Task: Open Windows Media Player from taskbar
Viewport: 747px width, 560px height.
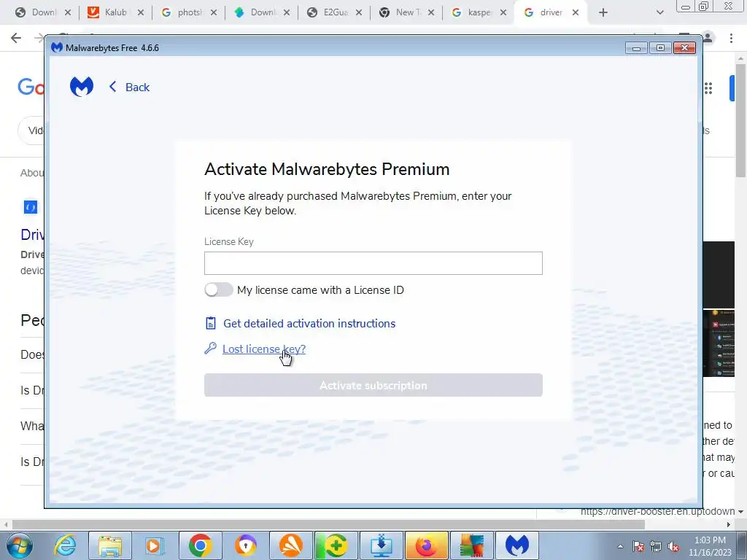Action: [155, 545]
